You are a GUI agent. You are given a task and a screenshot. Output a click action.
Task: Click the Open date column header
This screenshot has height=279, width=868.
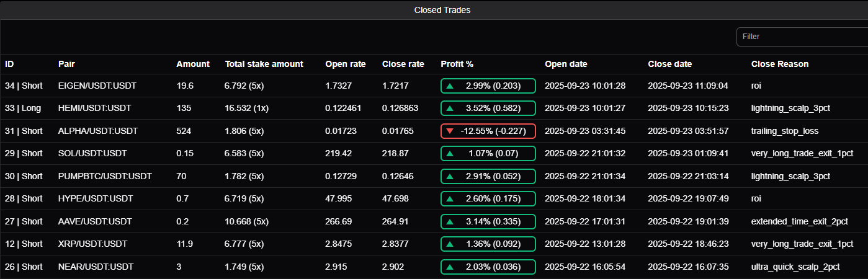tap(566, 64)
